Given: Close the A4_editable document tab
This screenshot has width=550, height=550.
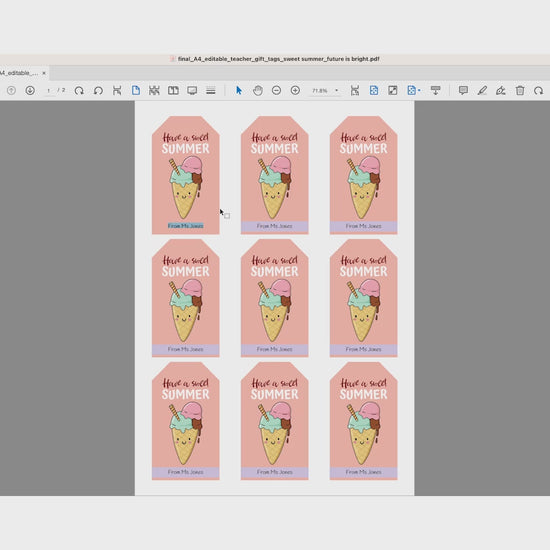Looking at the screenshot, I should pyautogui.click(x=44, y=73).
